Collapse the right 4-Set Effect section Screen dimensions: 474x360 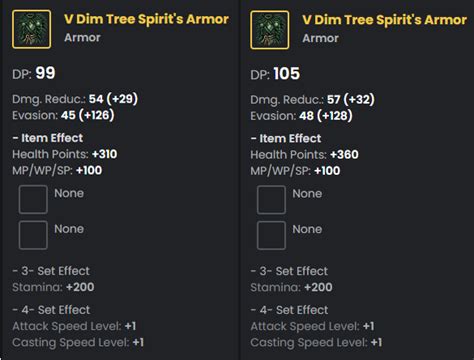(x=289, y=310)
